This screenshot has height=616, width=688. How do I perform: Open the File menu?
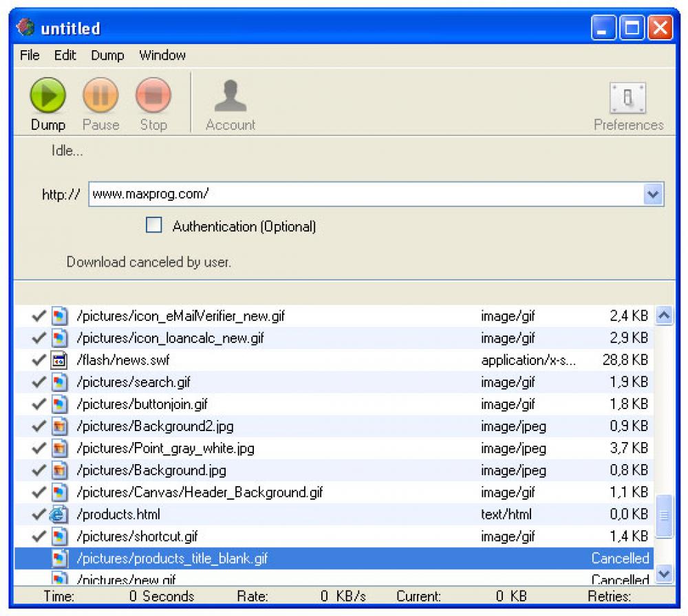pos(29,56)
